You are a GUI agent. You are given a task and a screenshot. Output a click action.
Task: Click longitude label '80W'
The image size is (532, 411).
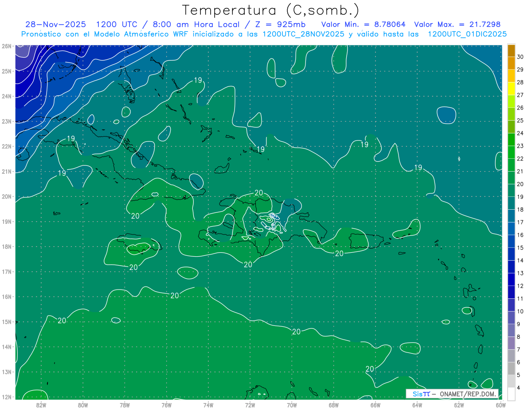(x=83, y=405)
